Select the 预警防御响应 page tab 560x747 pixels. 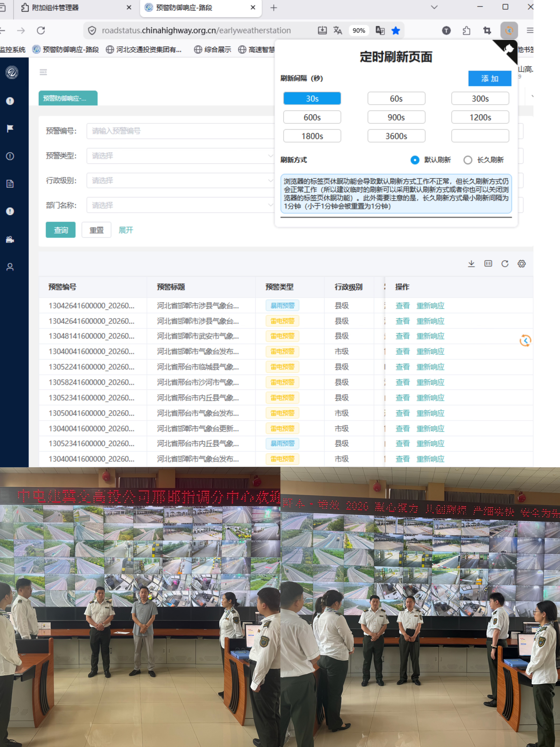pyautogui.click(x=68, y=98)
